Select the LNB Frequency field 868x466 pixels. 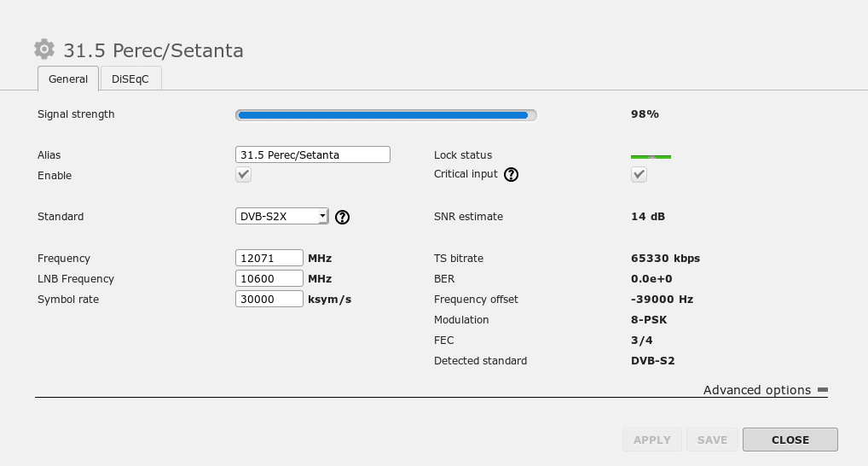pyautogui.click(x=269, y=278)
